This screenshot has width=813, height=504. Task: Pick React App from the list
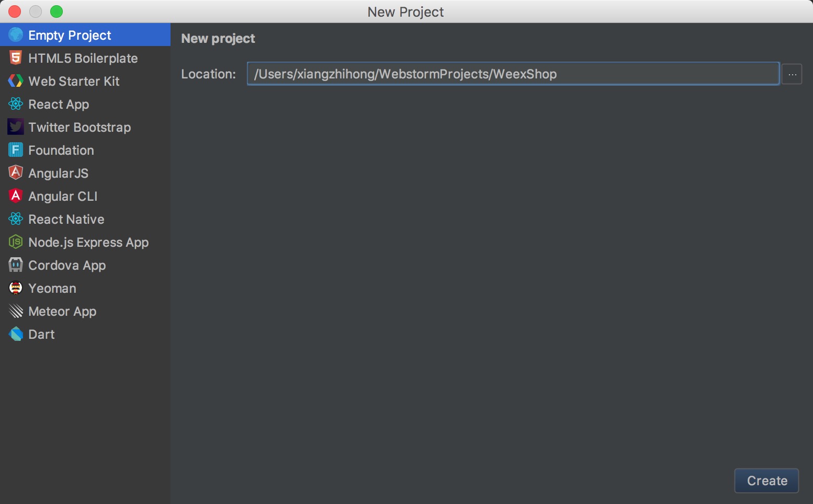click(59, 105)
